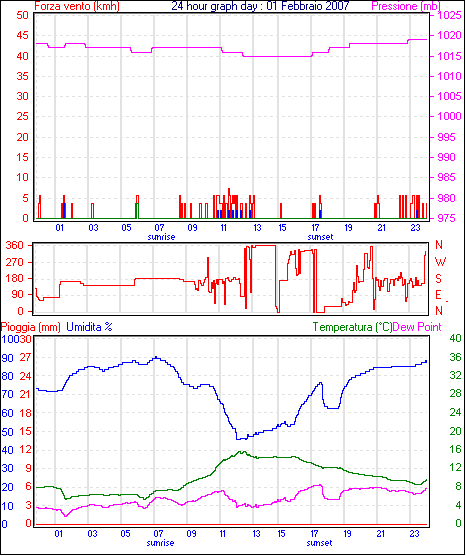This screenshot has height=556, width=466.
Task: Click the 'Pressione (mb)' axis title
Action: point(406,6)
